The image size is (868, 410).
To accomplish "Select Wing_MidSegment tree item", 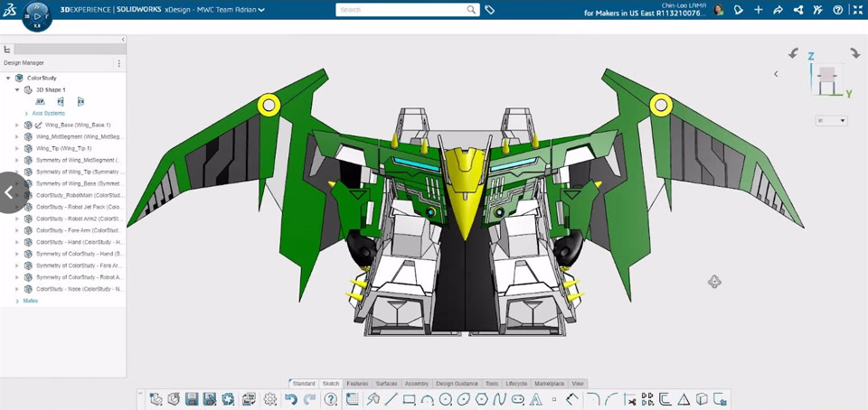I will pos(80,136).
